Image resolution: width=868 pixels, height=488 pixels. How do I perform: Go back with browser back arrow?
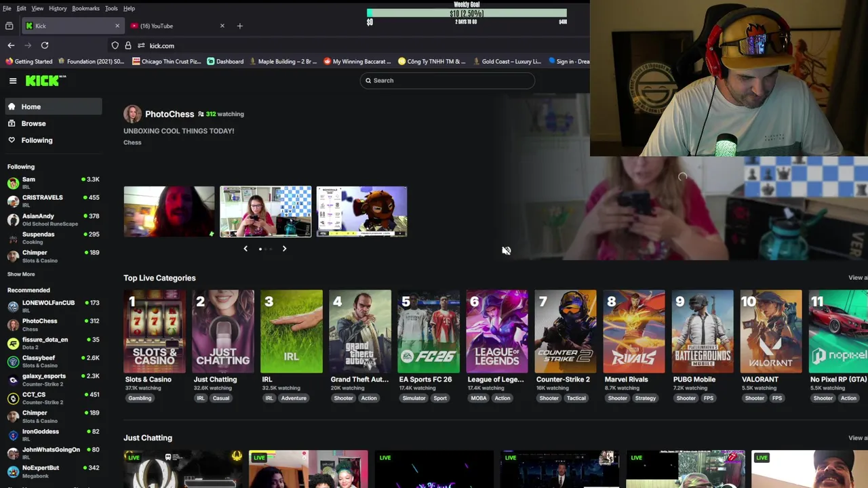pyautogui.click(x=11, y=45)
